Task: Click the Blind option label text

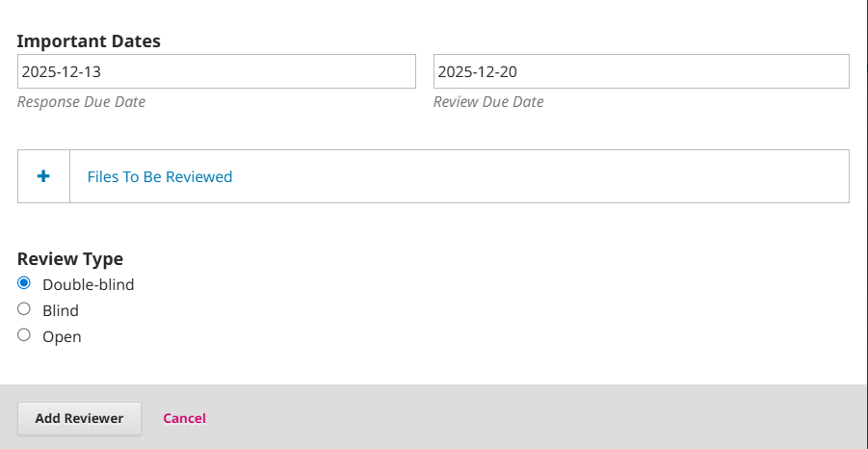Action: pyautogui.click(x=61, y=311)
